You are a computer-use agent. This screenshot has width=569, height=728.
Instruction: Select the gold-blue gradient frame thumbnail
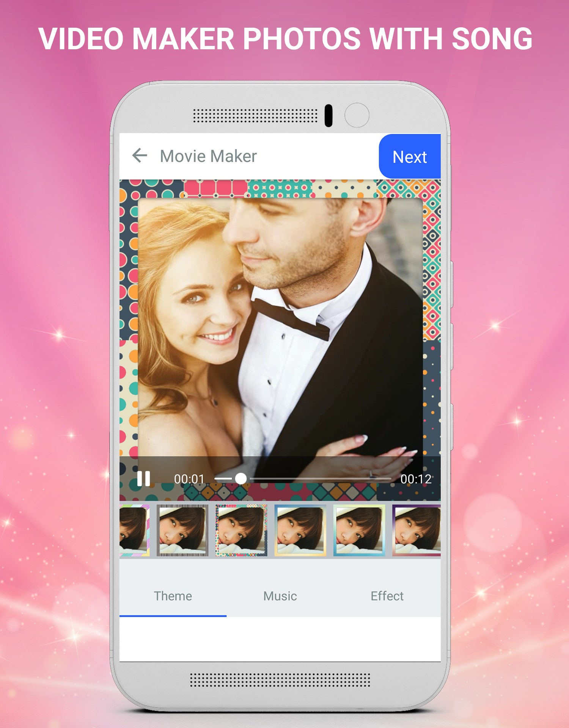click(x=300, y=530)
